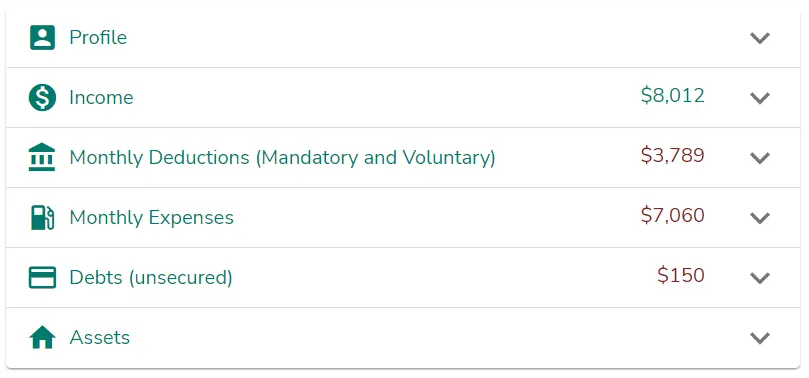Click the Income dollar sign icon
Screen dimensions: 809x378
pyautogui.click(x=42, y=97)
